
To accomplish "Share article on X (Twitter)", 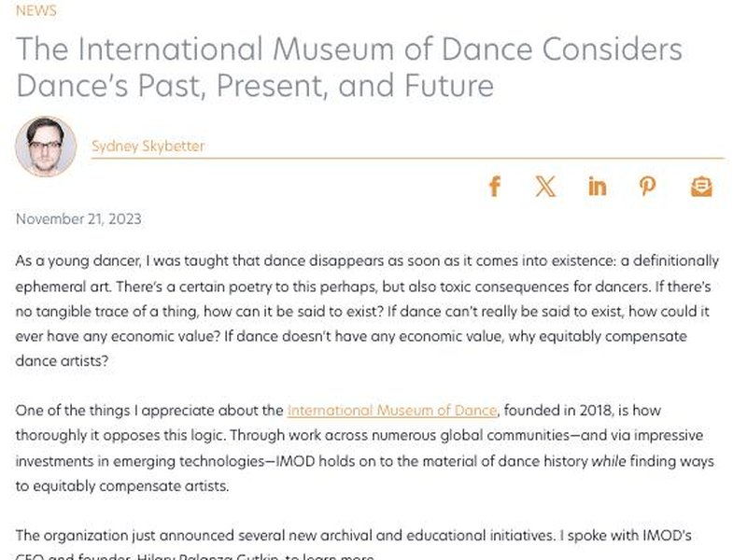I will point(545,186).
